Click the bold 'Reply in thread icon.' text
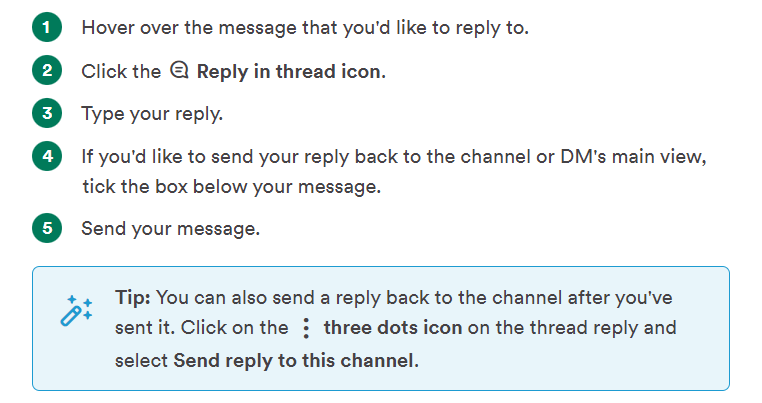Image resolution: width=762 pixels, height=403 pixels. (291, 71)
